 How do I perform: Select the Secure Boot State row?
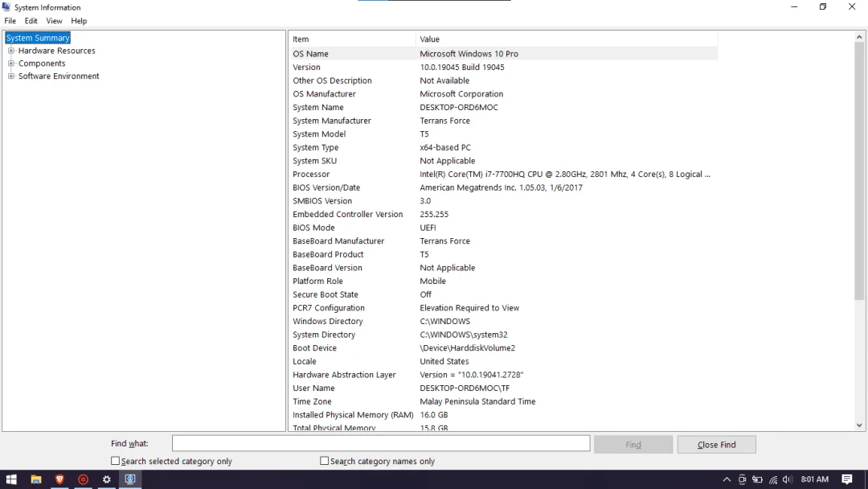click(x=503, y=294)
